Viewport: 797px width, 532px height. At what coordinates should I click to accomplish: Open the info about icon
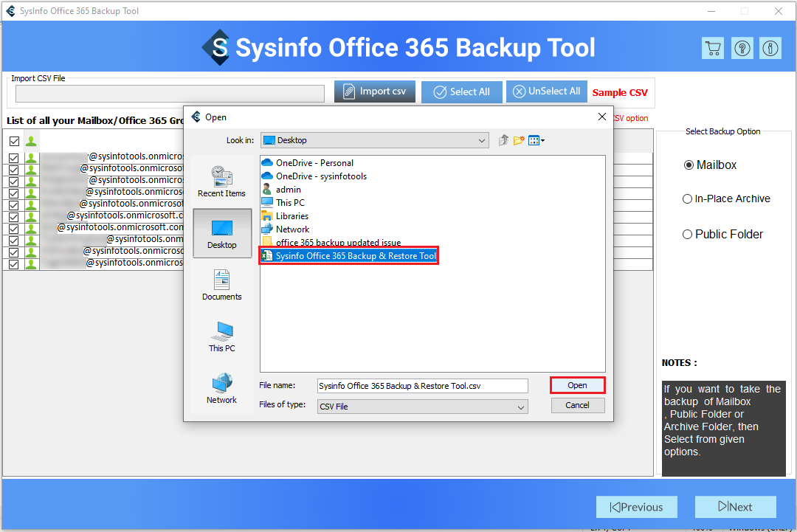(x=770, y=48)
